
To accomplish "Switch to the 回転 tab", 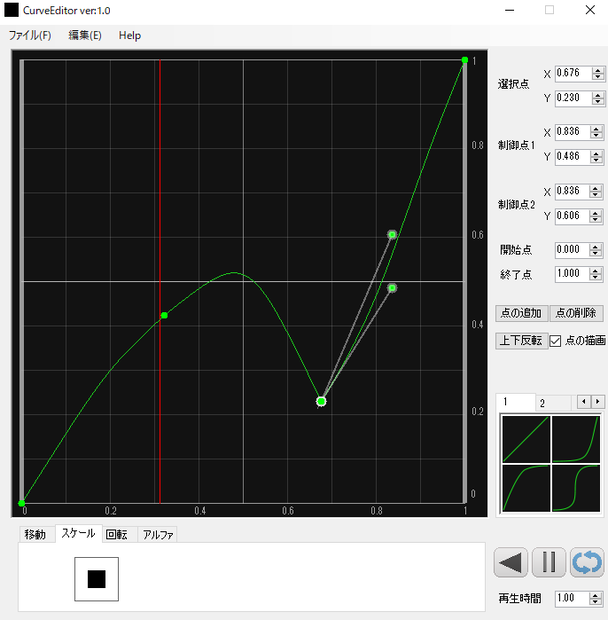I will point(117,535).
